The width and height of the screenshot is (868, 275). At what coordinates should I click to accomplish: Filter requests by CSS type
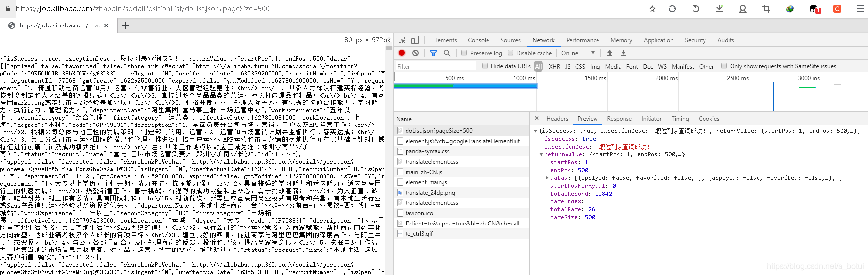pyautogui.click(x=580, y=66)
